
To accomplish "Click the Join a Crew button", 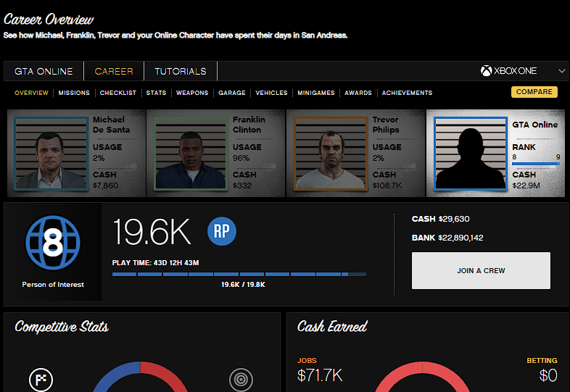I will click(481, 271).
